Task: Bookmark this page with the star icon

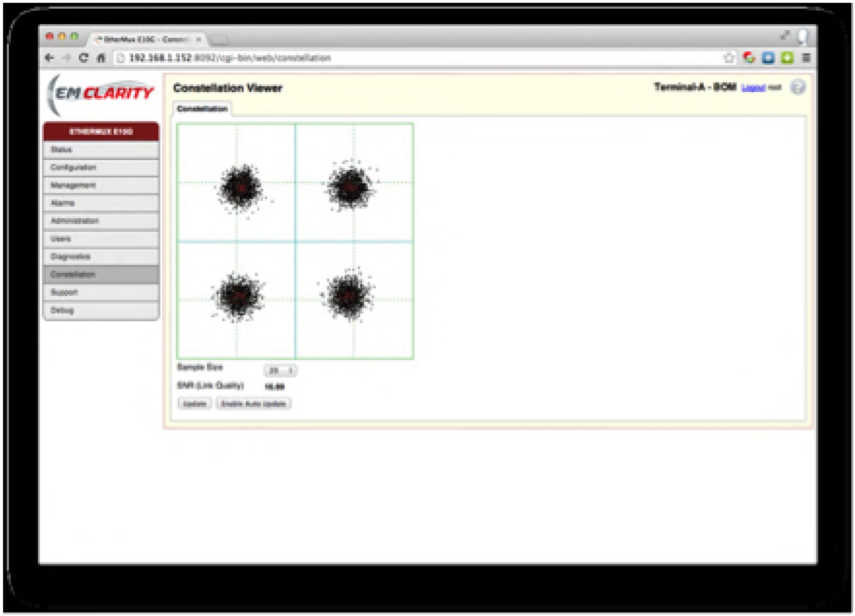Action: [729, 58]
